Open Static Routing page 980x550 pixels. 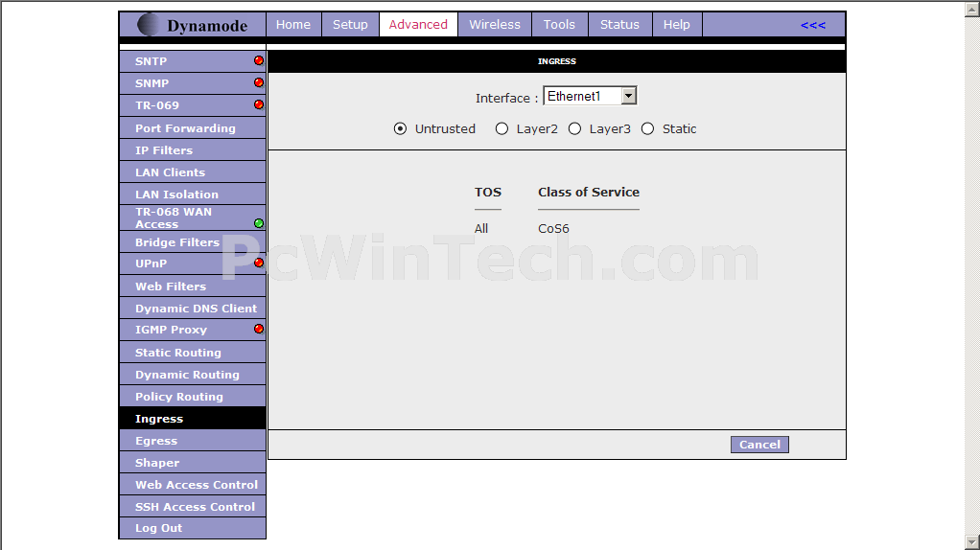tap(192, 352)
